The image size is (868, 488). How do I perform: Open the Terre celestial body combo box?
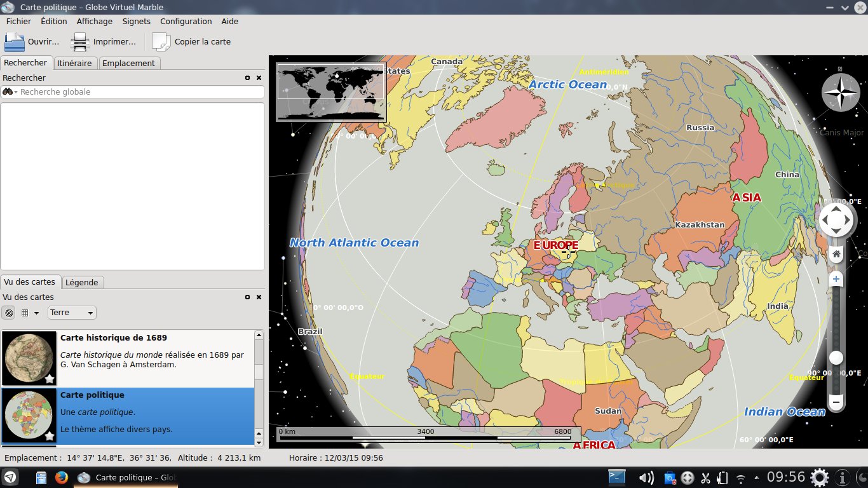coord(72,313)
